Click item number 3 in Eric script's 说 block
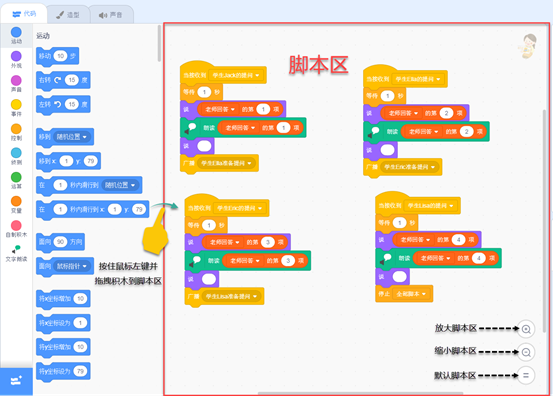553x396 pixels. click(268, 242)
